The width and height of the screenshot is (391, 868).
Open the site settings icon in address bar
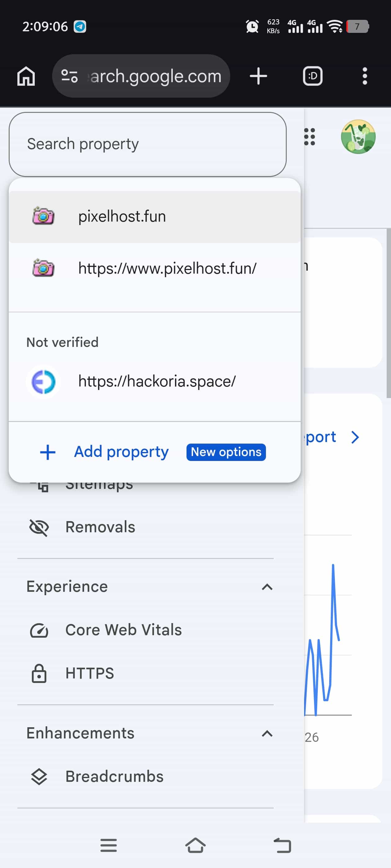point(70,76)
